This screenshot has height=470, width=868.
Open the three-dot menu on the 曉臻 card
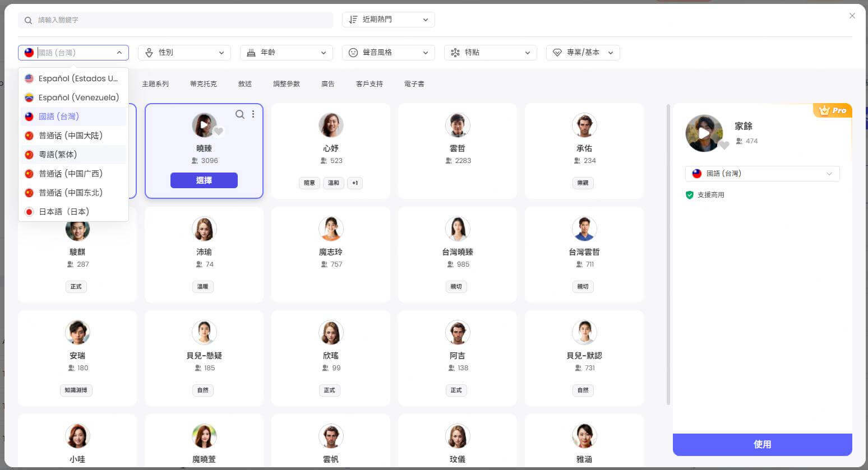click(253, 114)
